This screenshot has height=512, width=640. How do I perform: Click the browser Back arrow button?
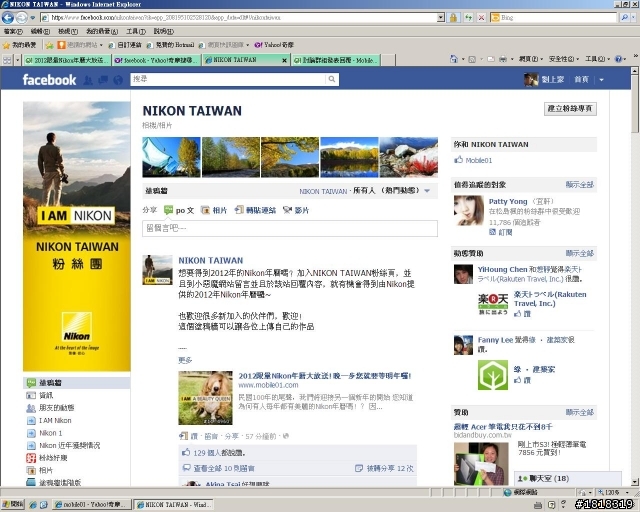pos(8,18)
